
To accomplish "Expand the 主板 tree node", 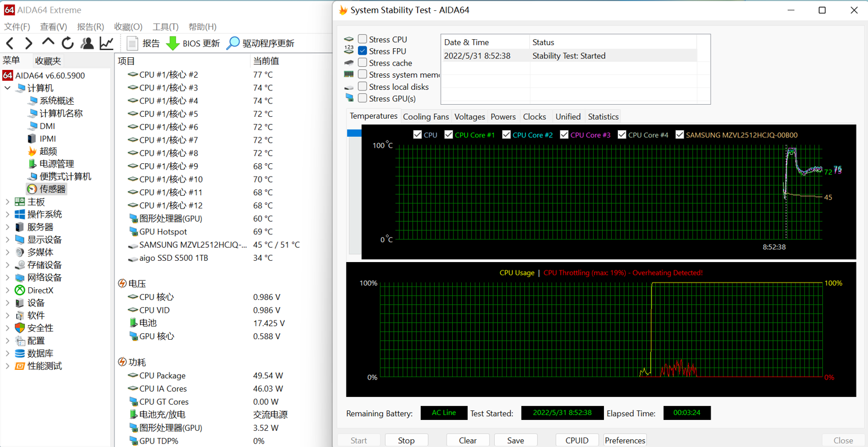I will click(x=7, y=202).
